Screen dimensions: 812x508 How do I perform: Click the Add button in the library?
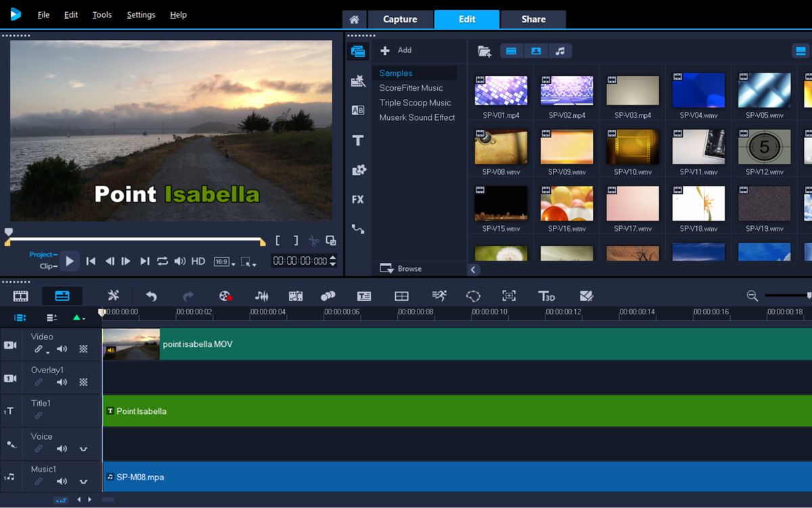pyautogui.click(x=396, y=49)
